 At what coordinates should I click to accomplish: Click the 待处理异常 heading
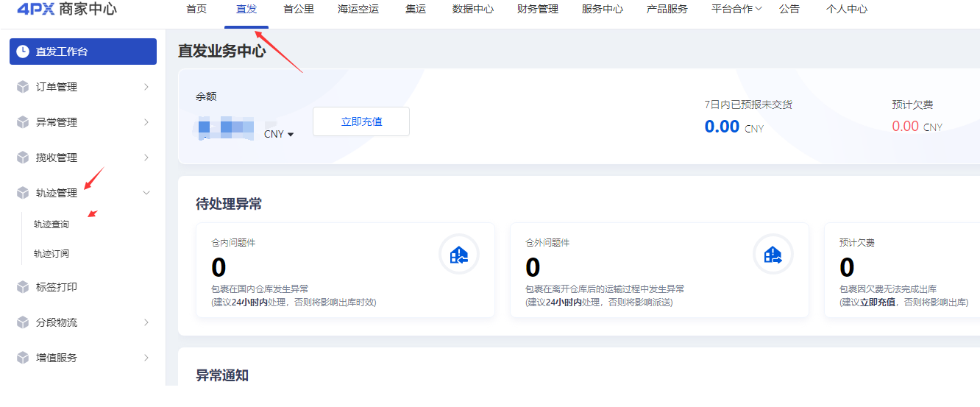tap(229, 204)
